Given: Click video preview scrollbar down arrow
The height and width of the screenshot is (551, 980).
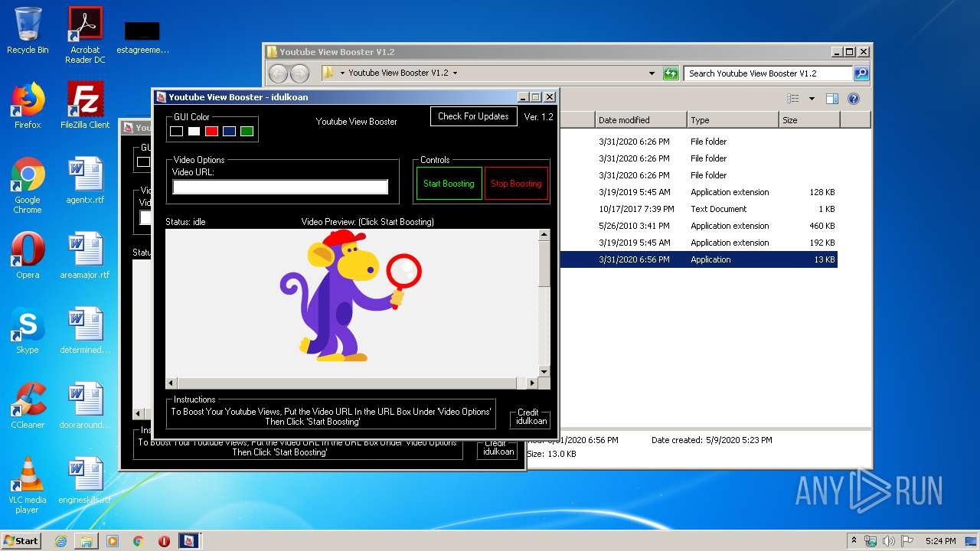Looking at the screenshot, I should point(544,371).
